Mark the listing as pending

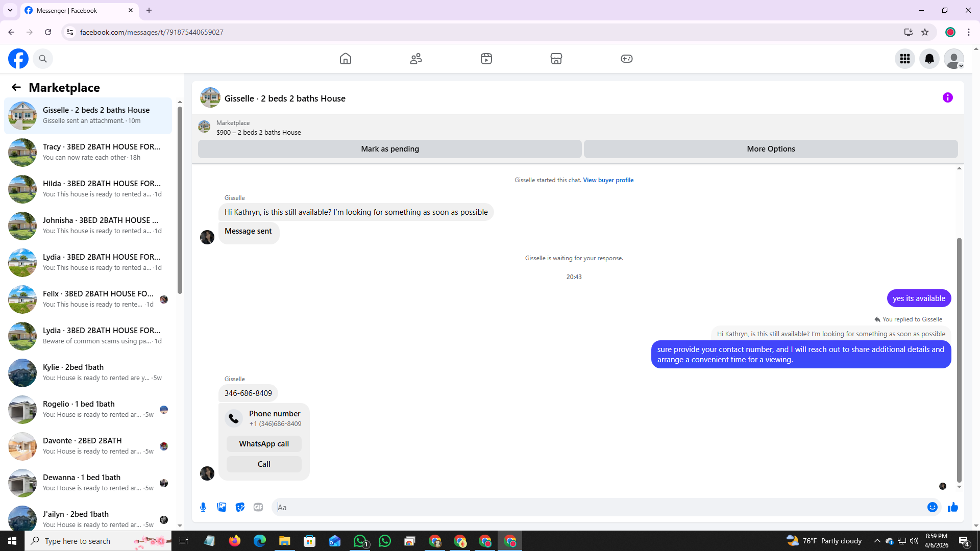pos(390,149)
